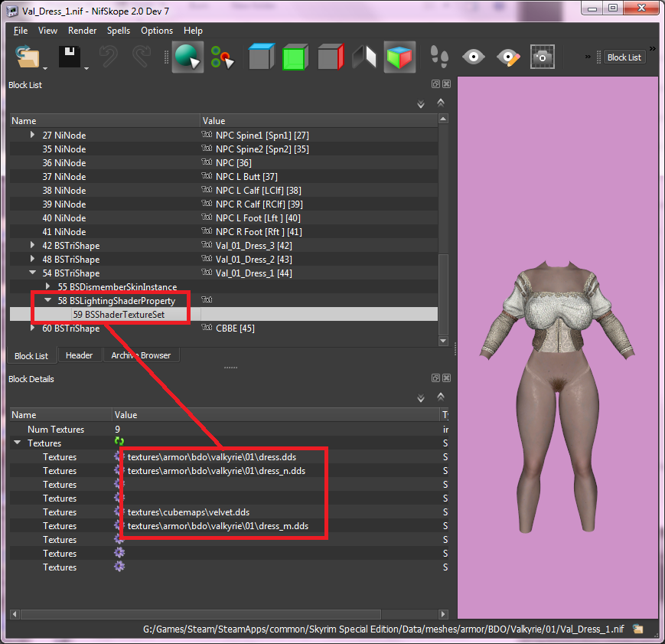Click the scroll right arrow in Block Details

click(x=443, y=614)
